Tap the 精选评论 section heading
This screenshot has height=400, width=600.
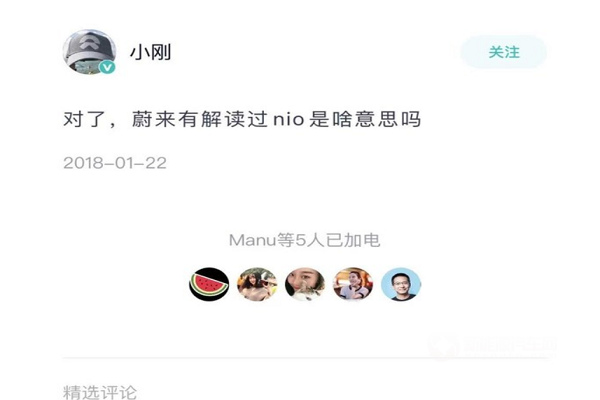pyautogui.click(x=100, y=392)
